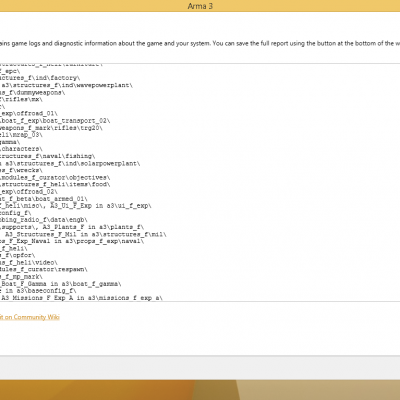Select the offroad_02 log line

[x=29, y=192]
